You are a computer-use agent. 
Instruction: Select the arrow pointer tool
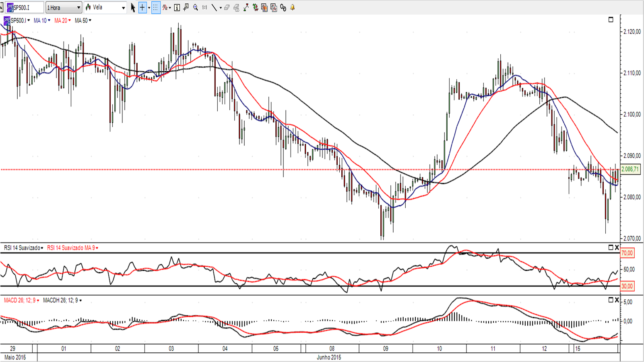click(x=133, y=8)
